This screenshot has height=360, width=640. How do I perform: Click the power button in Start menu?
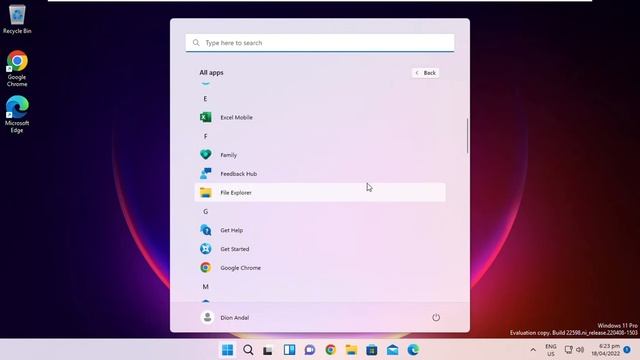[x=436, y=318]
